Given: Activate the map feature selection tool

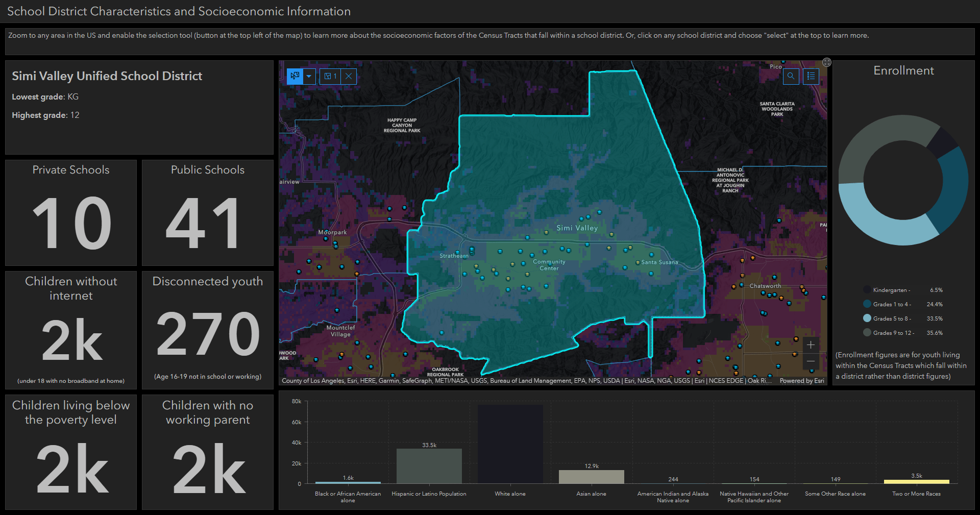Looking at the screenshot, I should 295,76.
